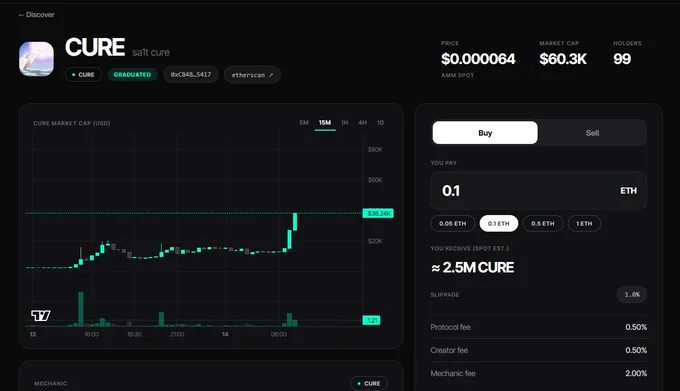Choose the 0.1 ETH preset

[x=499, y=224]
